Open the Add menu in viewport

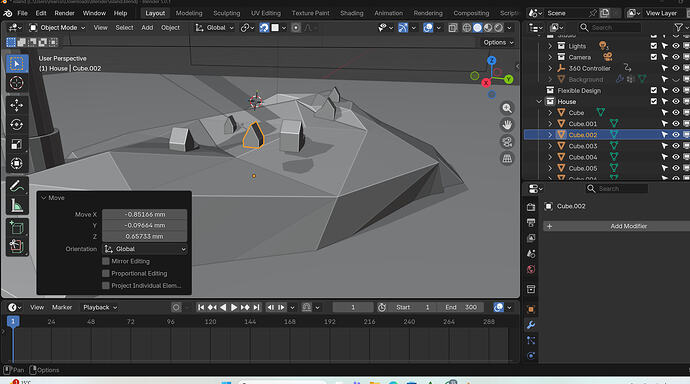click(147, 28)
